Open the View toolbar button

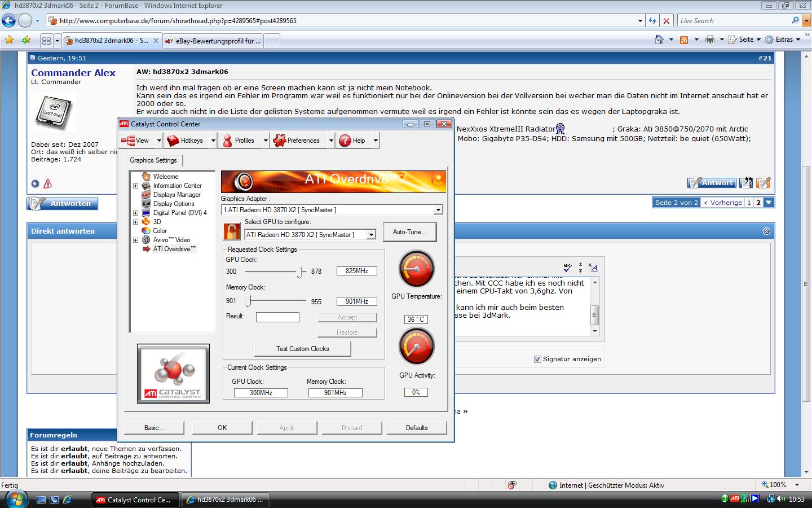tap(136, 141)
